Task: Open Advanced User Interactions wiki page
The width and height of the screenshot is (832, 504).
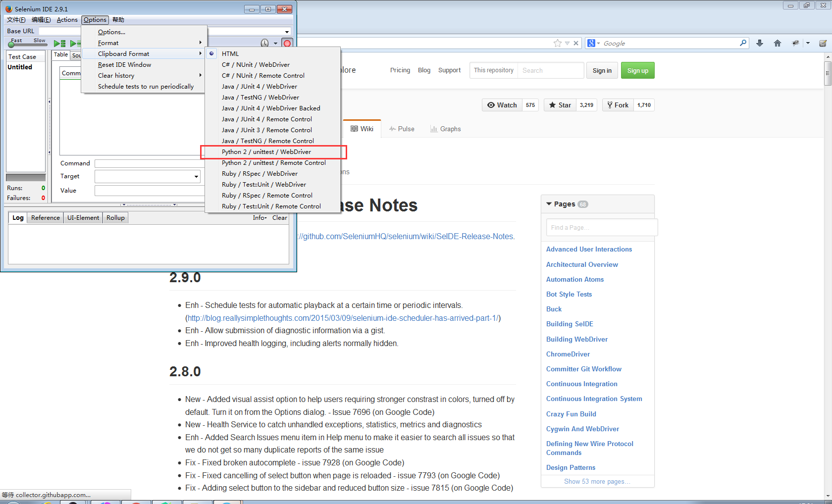Action: tap(589, 250)
